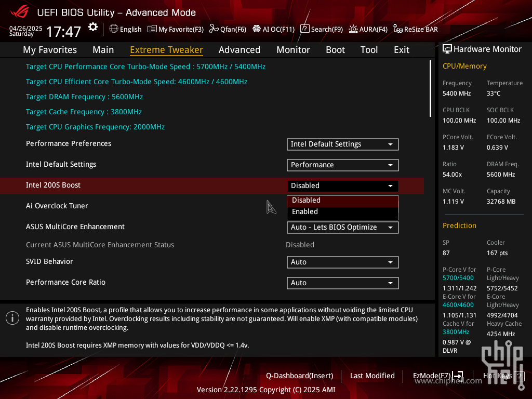Launch AI OC brain icon
532x399 pixels.
click(257, 29)
